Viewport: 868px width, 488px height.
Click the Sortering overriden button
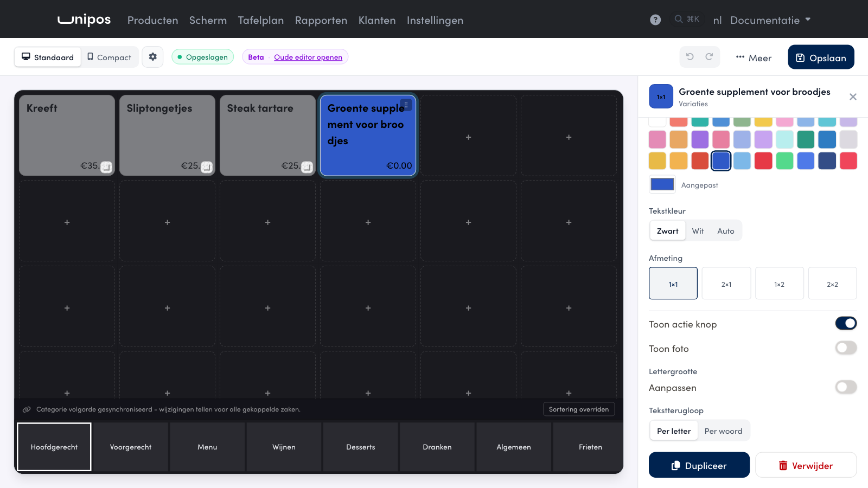[x=579, y=409]
